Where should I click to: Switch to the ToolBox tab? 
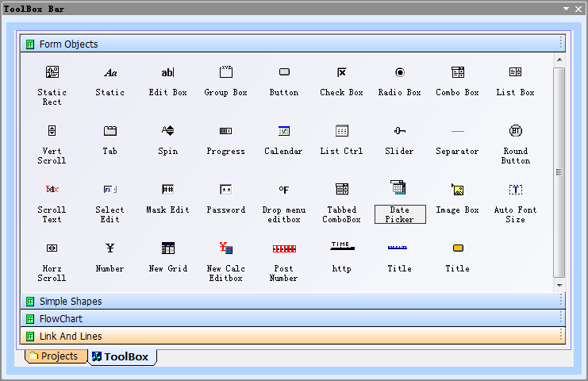121,357
